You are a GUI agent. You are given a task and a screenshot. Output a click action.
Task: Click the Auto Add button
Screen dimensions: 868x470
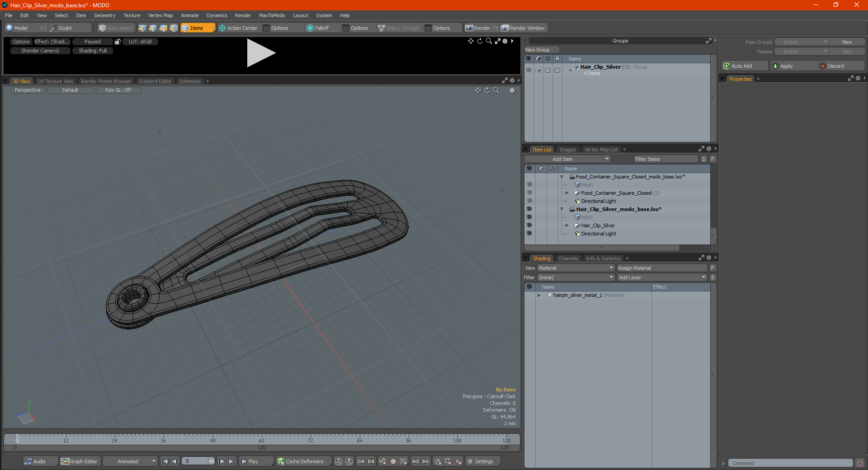pyautogui.click(x=745, y=66)
